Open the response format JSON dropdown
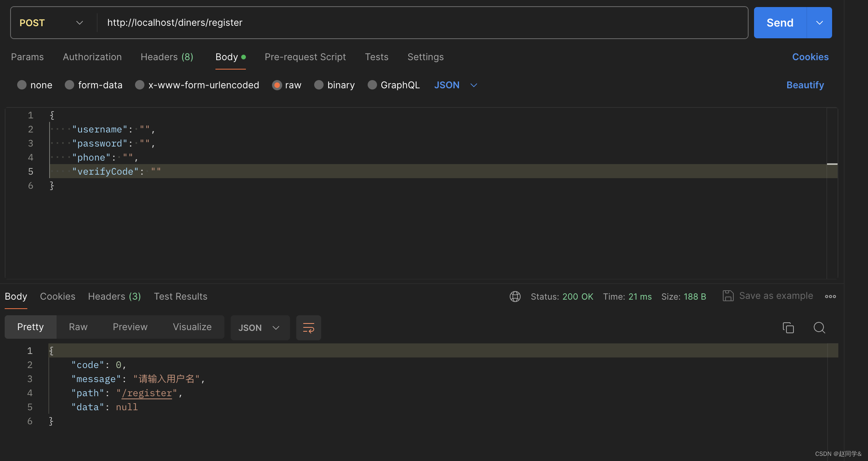 pyautogui.click(x=260, y=328)
